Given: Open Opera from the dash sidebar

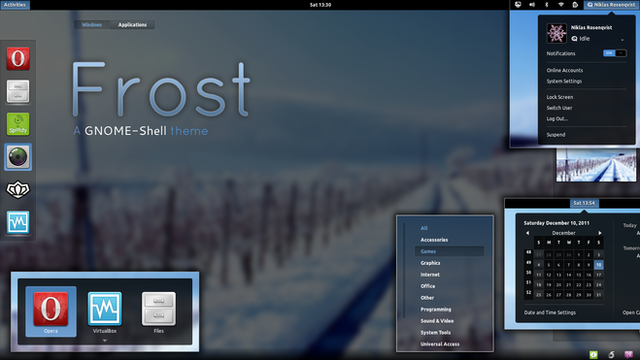Looking at the screenshot, I should pyautogui.click(x=18, y=58).
